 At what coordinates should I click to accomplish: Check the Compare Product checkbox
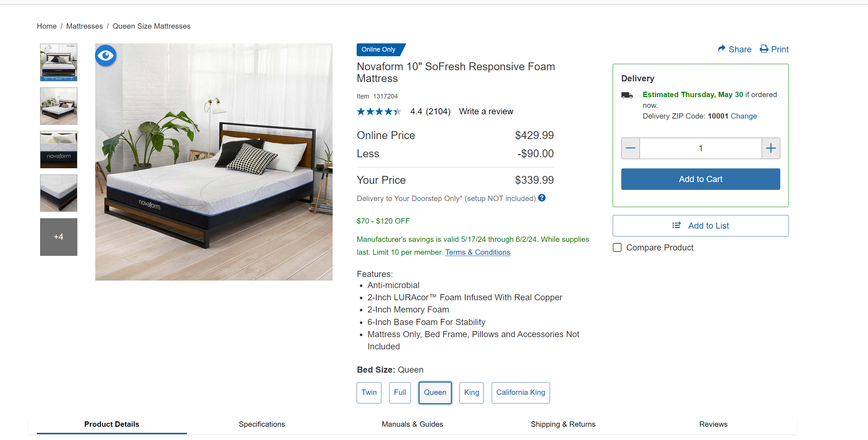(617, 248)
